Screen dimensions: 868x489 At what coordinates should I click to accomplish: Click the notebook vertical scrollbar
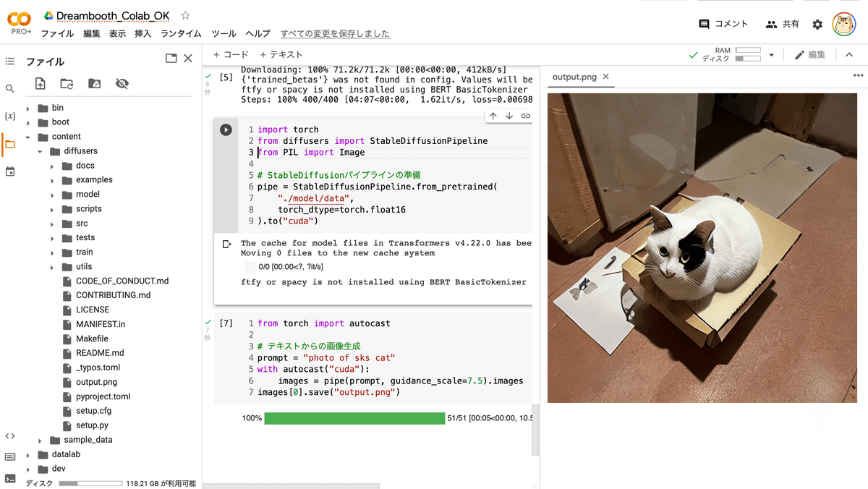[535, 430]
